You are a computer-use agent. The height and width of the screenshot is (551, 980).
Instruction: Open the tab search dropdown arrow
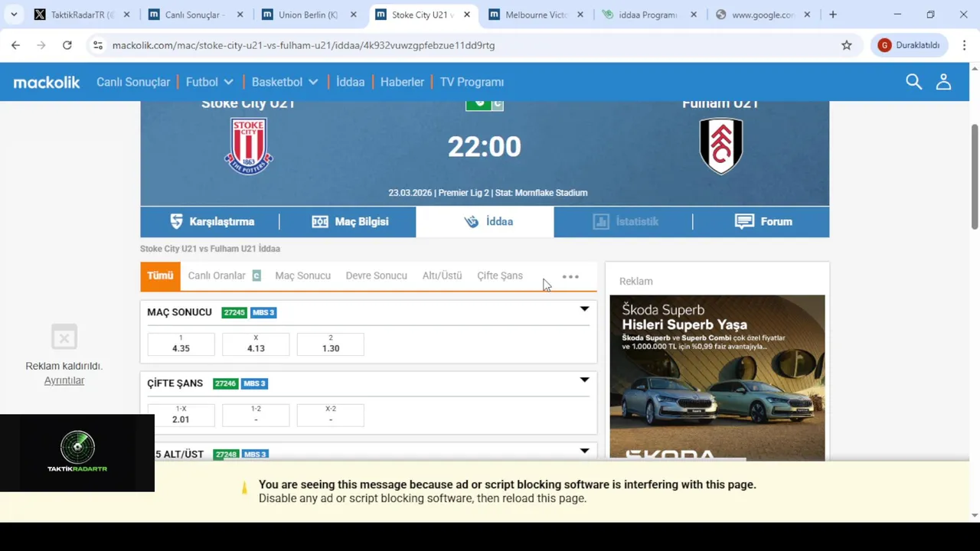pyautogui.click(x=14, y=15)
